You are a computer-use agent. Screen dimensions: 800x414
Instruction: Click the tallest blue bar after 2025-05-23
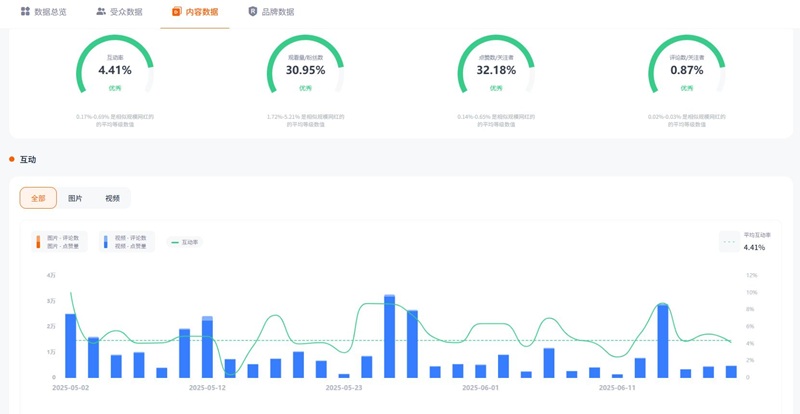(x=389, y=336)
